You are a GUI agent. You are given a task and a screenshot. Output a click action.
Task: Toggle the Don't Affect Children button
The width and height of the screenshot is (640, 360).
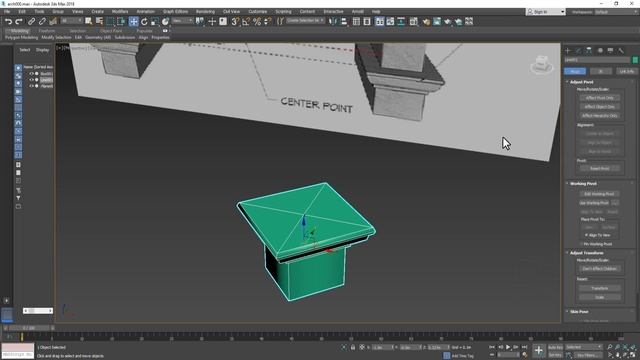600,269
